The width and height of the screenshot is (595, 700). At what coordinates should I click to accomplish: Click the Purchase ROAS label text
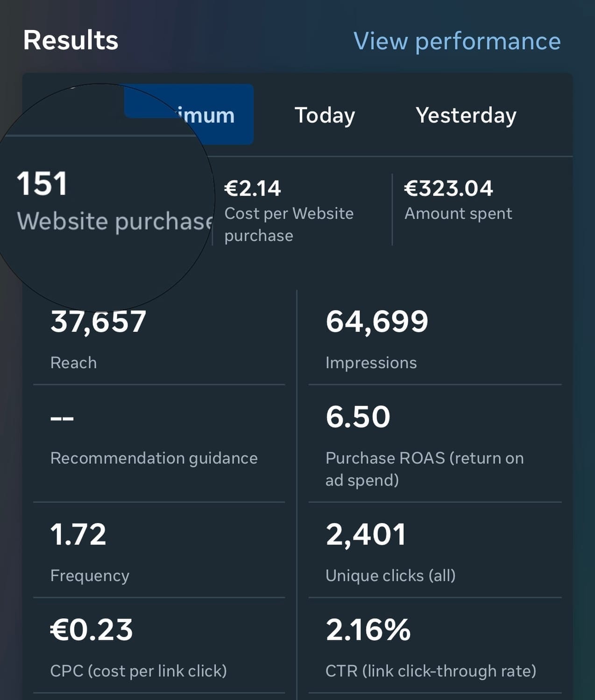point(424,469)
